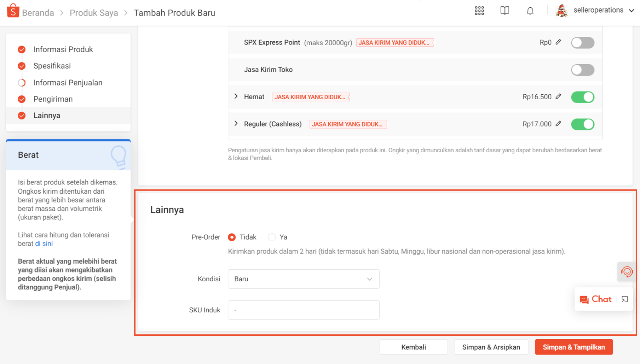Disable the Hemat shipping toggle
The width and height of the screenshot is (640, 364).
click(x=582, y=97)
